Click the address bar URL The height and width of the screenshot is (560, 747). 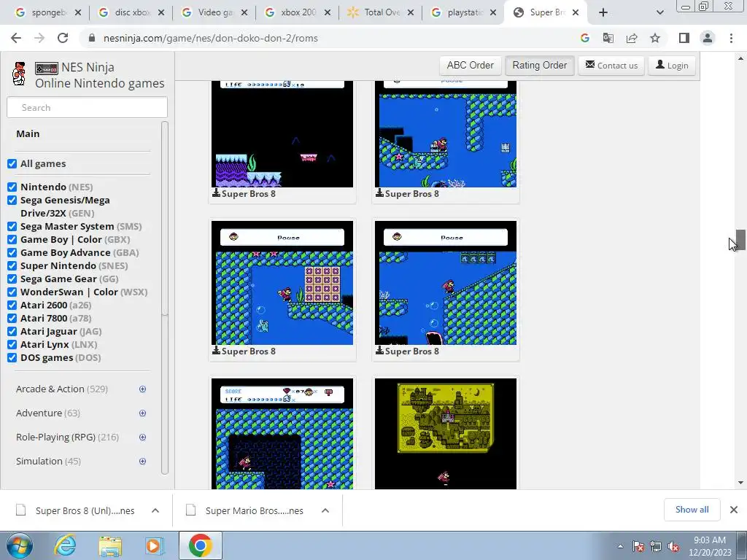click(x=211, y=38)
